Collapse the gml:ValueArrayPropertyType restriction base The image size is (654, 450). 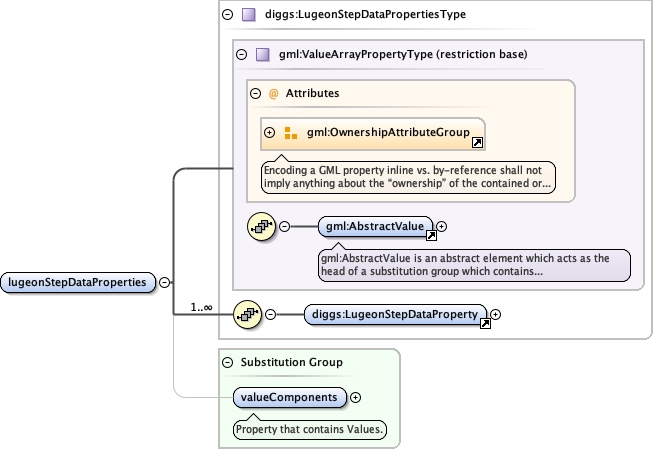[x=241, y=54]
